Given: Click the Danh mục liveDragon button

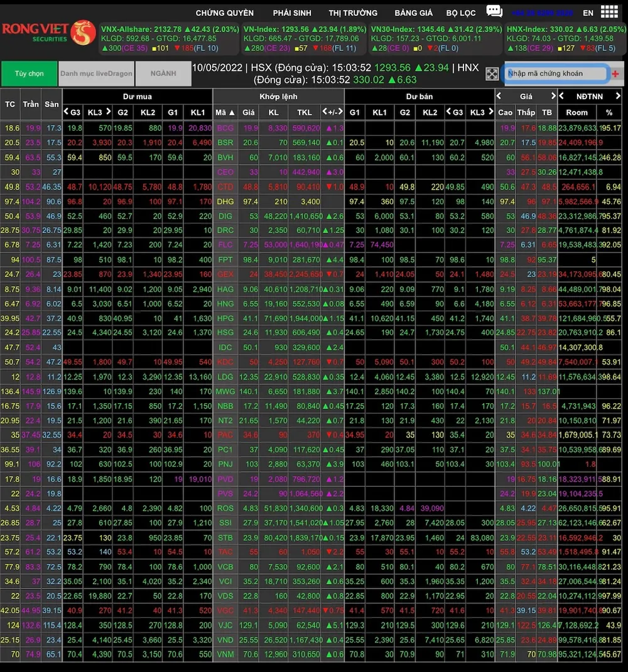Looking at the screenshot, I should pos(96,73).
